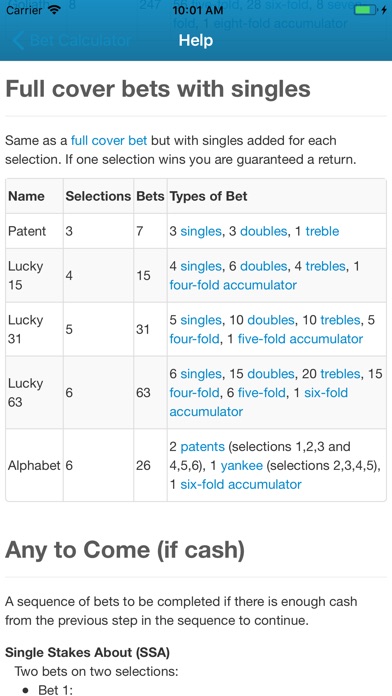Tap the Wi-Fi status icon
Viewport: 392px width, 696px height.
point(55,9)
